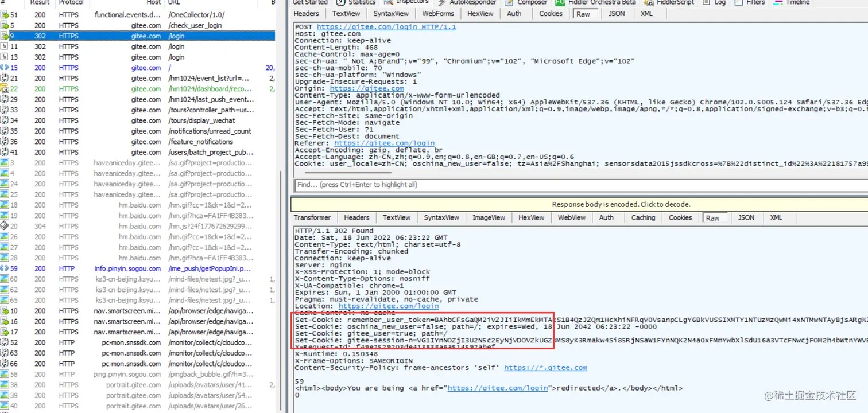Viewport: 868px width, 413px height.
Task: Click the session 51 request icon
Action: point(5,15)
